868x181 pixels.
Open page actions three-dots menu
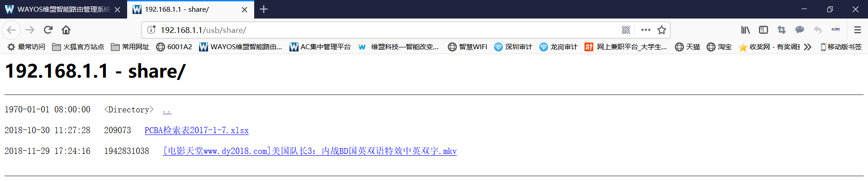[x=646, y=30]
